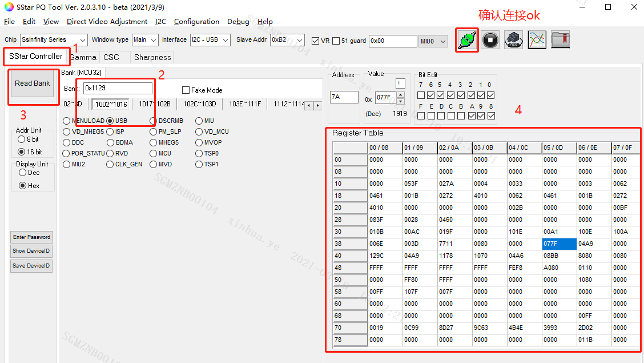Screen dimensions: 644x363
Task: Open the curve graph tool icon
Action: tap(537, 40)
